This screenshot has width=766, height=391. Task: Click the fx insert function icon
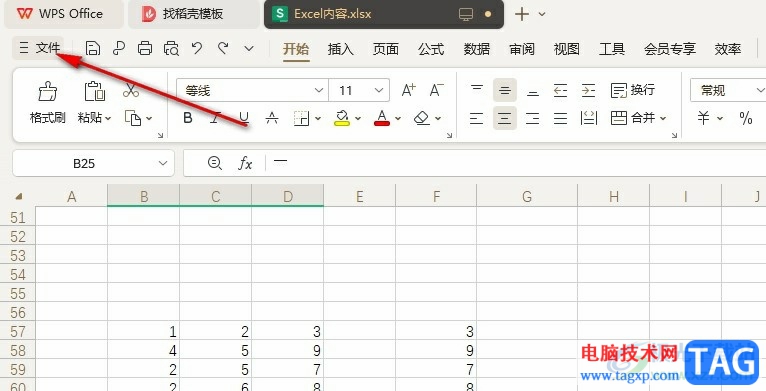245,163
